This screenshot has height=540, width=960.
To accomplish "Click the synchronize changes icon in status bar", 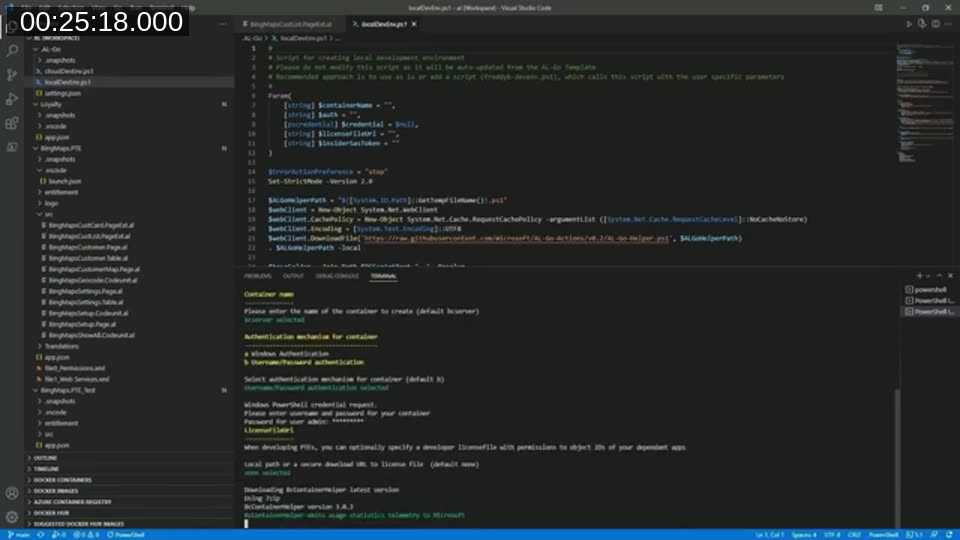I will [x=40, y=534].
